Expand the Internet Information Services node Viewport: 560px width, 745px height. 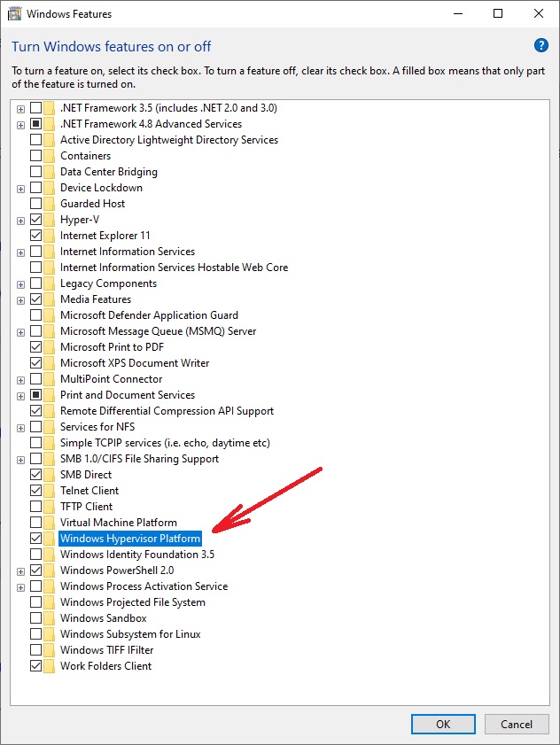coord(21,252)
